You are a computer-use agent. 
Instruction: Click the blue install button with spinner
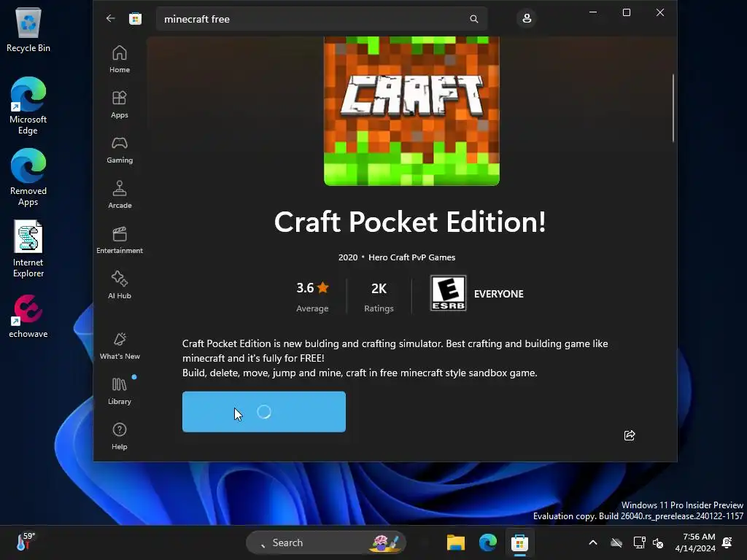(x=264, y=412)
